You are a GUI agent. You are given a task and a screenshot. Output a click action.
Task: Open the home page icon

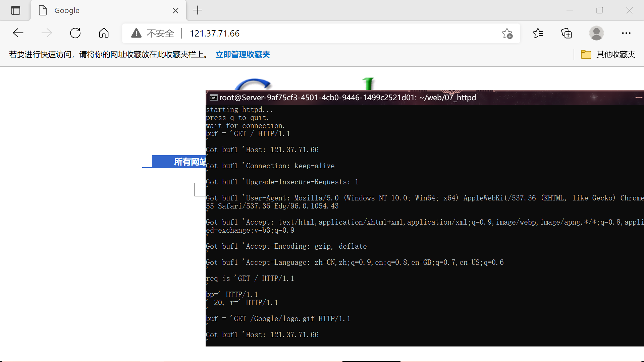click(x=104, y=33)
